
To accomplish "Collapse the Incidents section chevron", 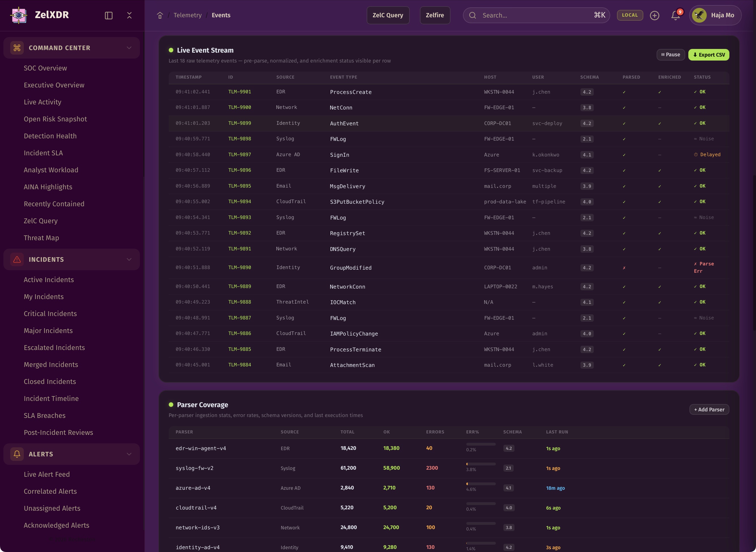I will [x=129, y=259].
